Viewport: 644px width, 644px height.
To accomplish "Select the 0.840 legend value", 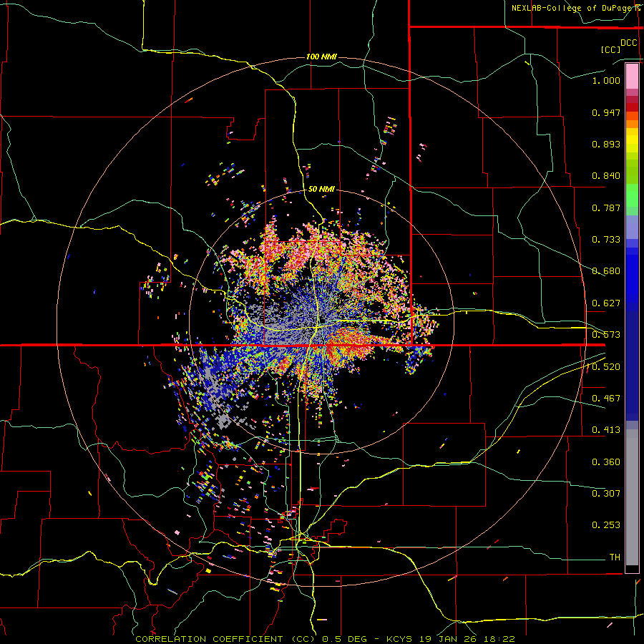I will pos(606,176).
